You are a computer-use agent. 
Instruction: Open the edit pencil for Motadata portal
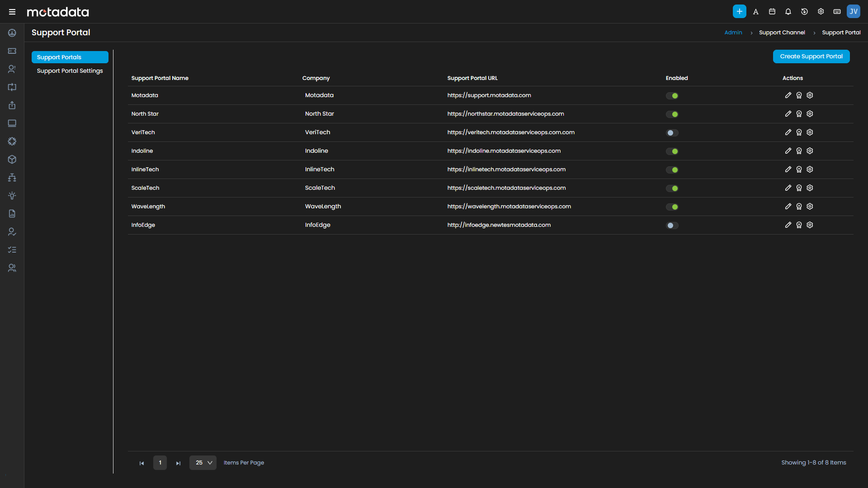(x=788, y=95)
